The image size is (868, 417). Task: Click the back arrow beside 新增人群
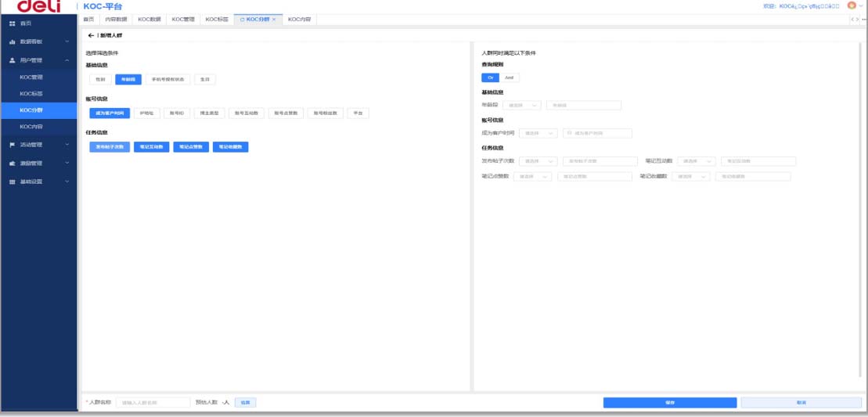(x=91, y=36)
